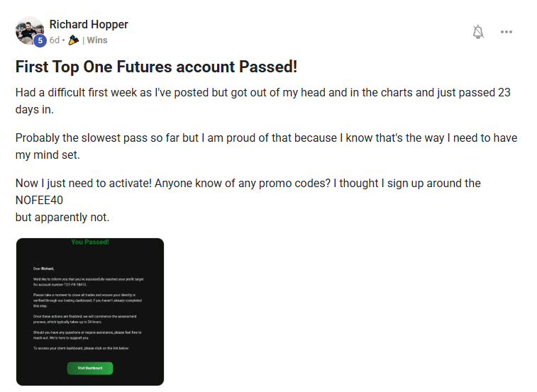Click the line but apparently not
The height and width of the screenshot is (392, 537).
[62, 217]
